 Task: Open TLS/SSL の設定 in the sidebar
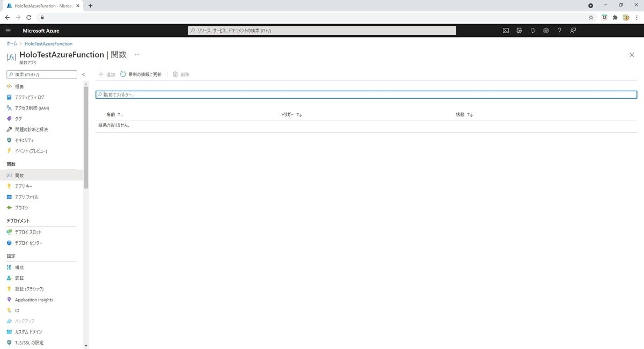click(29, 343)
